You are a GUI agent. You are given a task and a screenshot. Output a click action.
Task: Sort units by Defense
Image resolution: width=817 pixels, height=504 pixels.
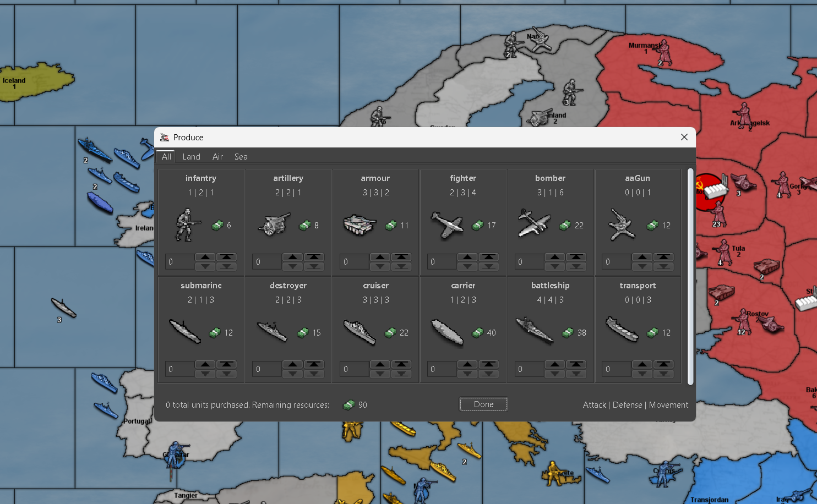point(628,405)
